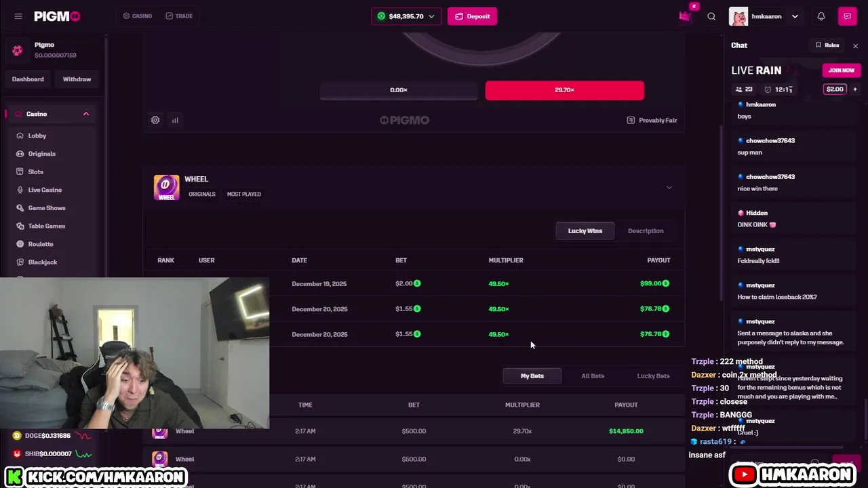Viewport: 868px width, 488px height.
Task: Click the 0.00× multiplier segment
Action: [399, 90]
